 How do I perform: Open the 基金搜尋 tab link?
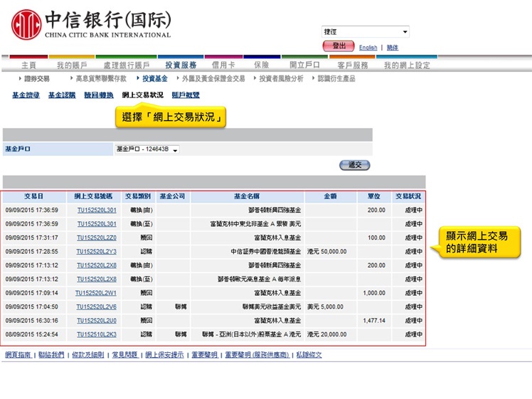(x=26, y=95)
